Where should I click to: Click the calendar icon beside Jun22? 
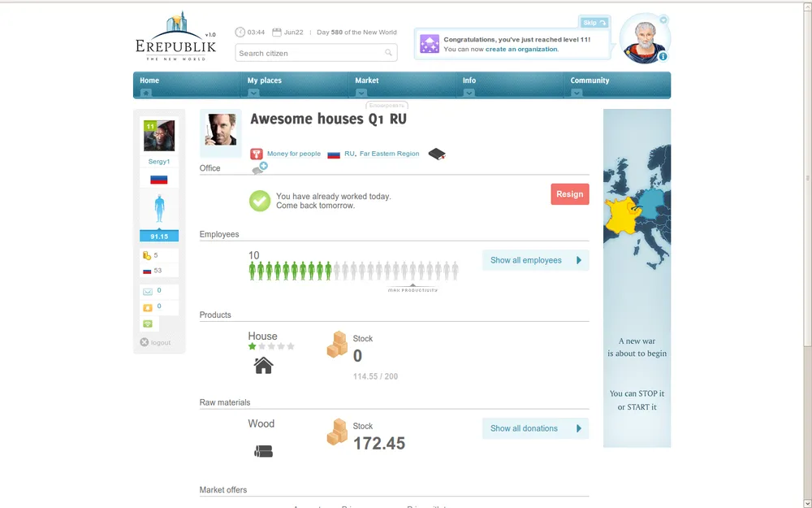coord(277,33)
